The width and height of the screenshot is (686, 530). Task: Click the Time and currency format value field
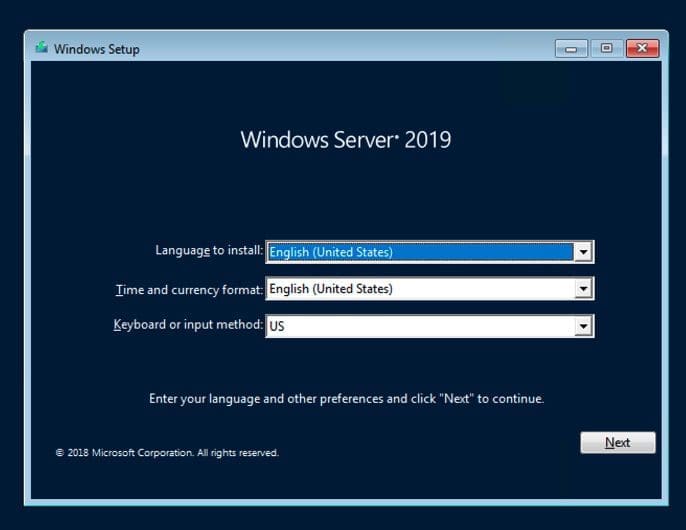(420, 289)
